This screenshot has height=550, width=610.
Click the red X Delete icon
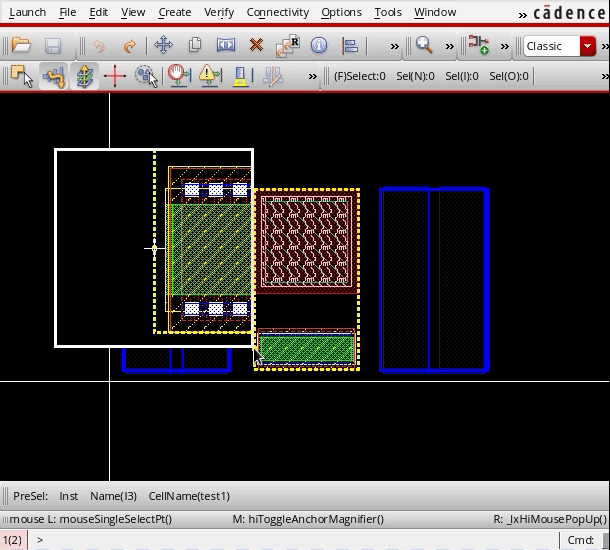pyautogui.click(x=256, y=46)
